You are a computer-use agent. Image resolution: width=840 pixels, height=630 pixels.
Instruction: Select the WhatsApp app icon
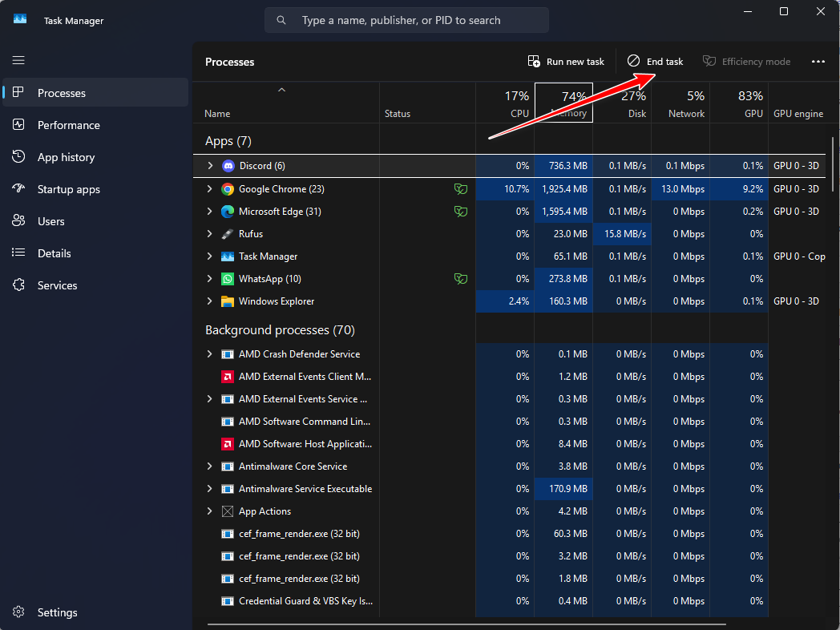228,279
